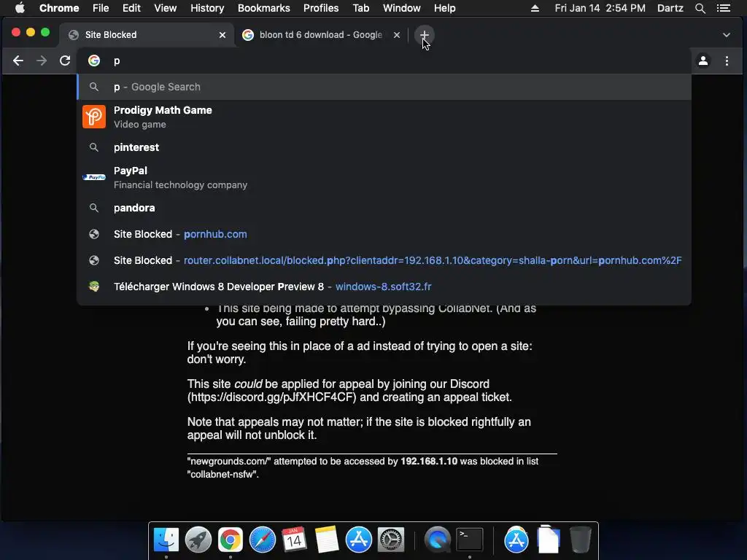Open the File menu
This screenshot has height=560, width=747.
(x=101, y=8)
